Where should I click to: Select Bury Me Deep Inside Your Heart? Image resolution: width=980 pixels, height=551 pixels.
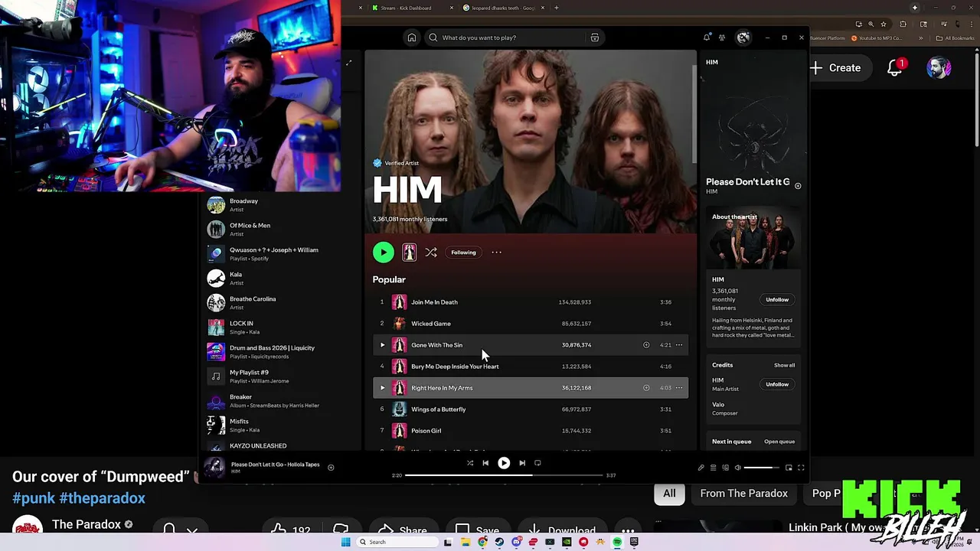coord(455,367)
